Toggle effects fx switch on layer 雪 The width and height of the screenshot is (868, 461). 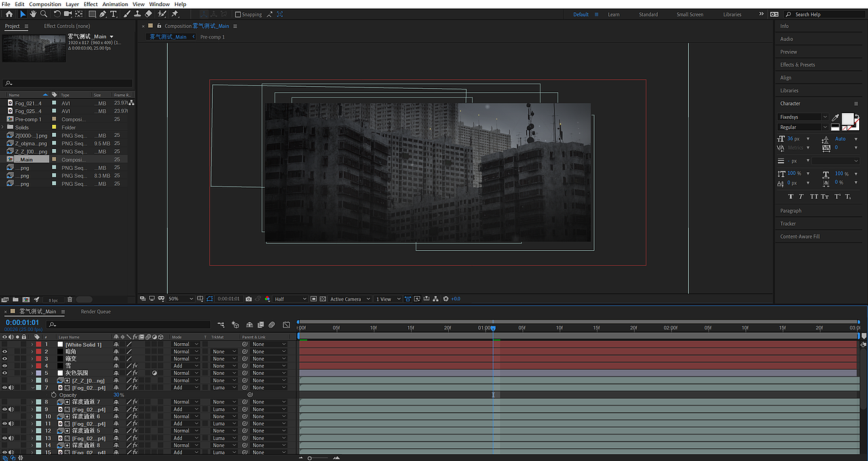click(135, 366)
